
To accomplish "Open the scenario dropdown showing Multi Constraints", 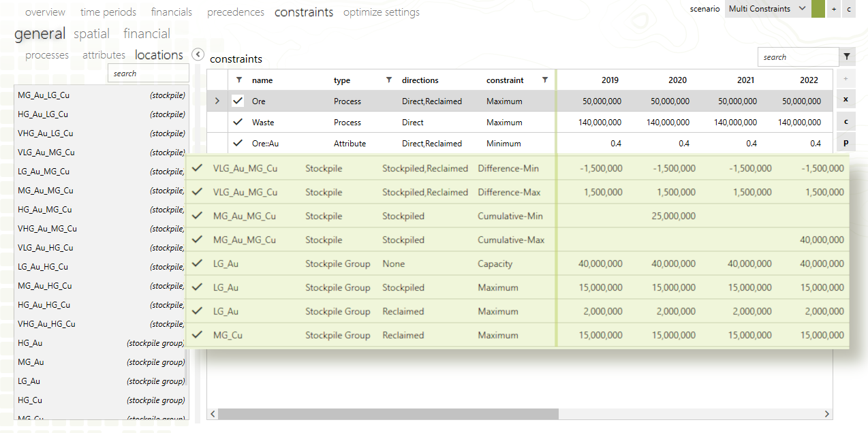I will tap(767, 9).
